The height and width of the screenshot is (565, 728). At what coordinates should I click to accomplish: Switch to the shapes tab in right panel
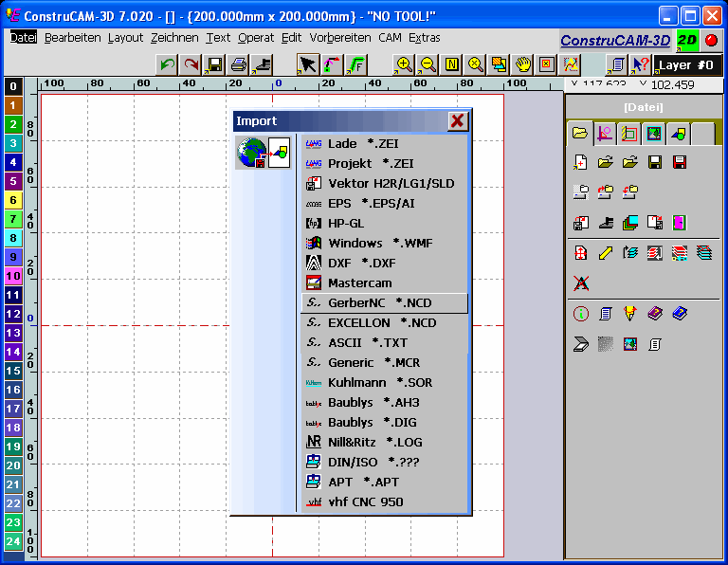pyautogui.click(x=678, y=135)
